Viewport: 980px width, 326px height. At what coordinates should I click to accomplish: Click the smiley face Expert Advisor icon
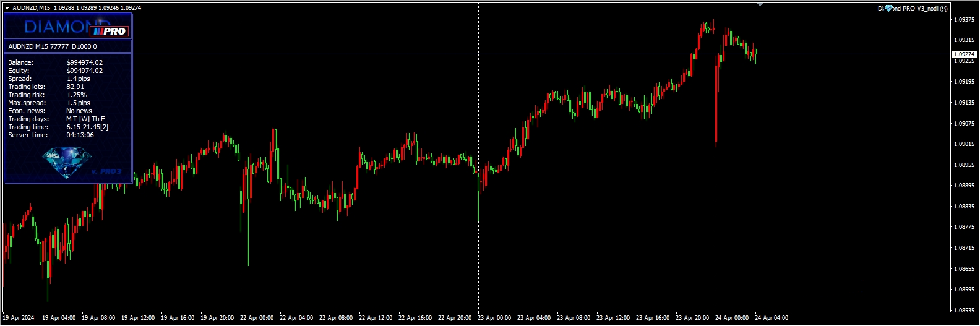point(944,9)
